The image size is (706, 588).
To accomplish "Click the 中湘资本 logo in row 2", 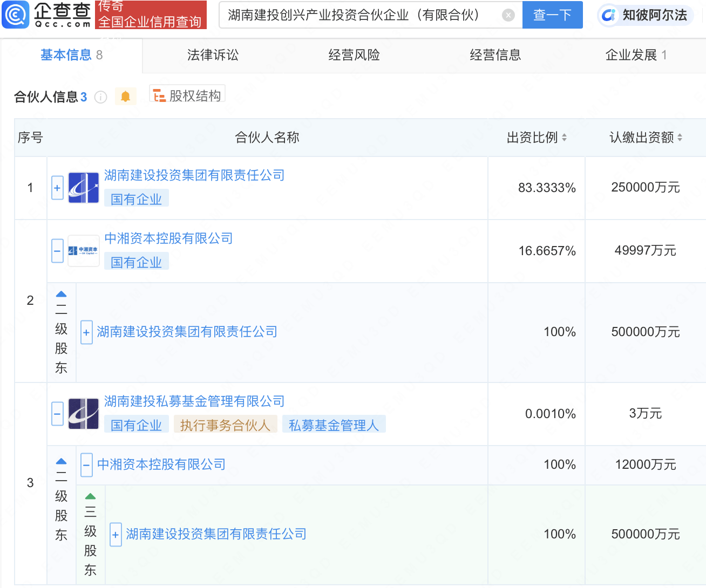I will coord(84,251).
